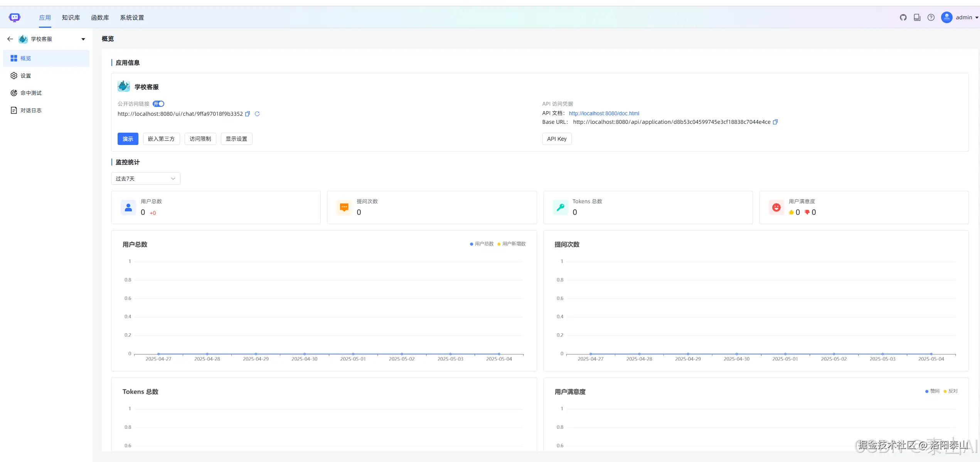Copy the public chat link
Viewport: 980px width, 462px height.
tap(248, 114)
